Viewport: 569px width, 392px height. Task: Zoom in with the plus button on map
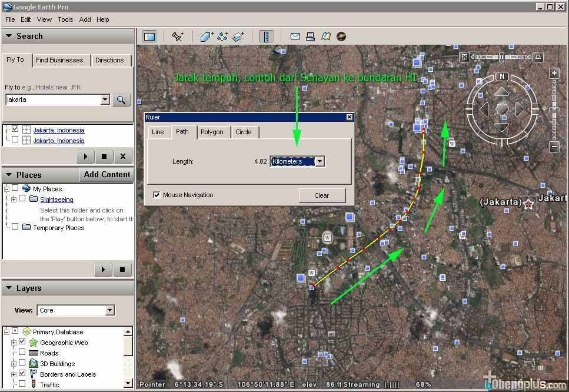(554, 74)
